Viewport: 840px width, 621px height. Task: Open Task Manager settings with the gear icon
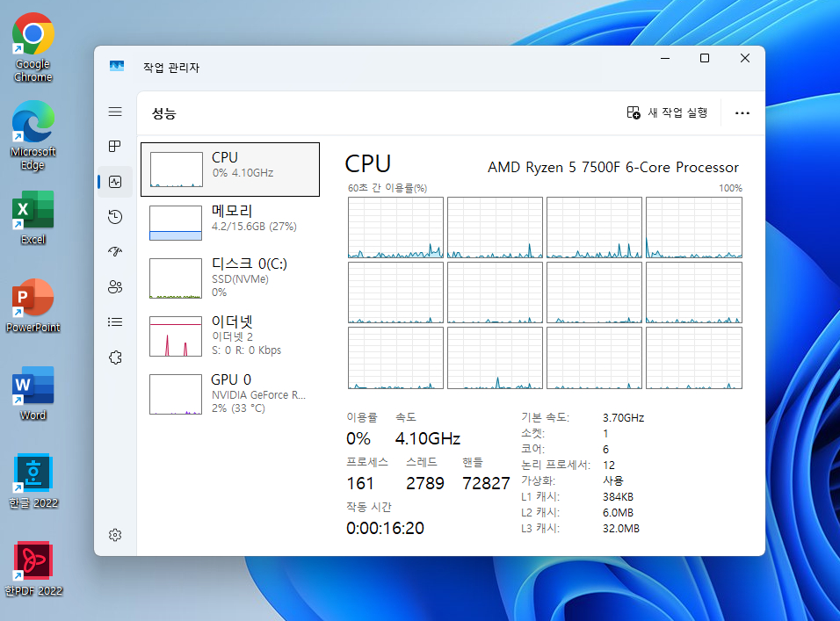[115, 535]
